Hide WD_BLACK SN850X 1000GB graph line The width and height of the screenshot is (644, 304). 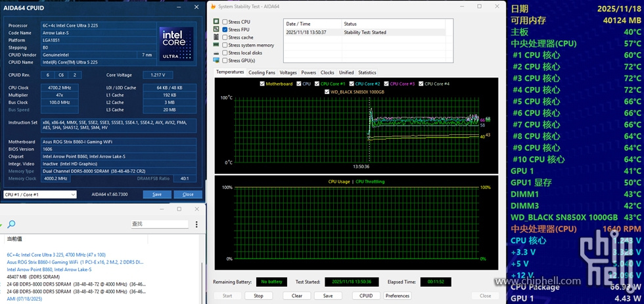coord(327,92)
